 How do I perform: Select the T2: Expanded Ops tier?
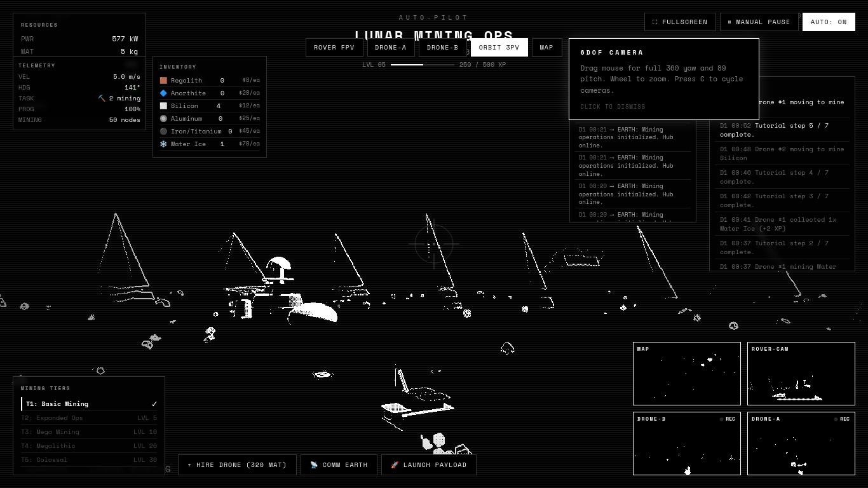coord(89,418)
